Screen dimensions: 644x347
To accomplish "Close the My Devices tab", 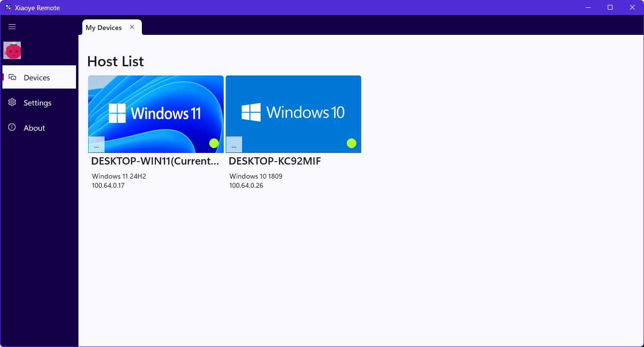I will 132,27.
